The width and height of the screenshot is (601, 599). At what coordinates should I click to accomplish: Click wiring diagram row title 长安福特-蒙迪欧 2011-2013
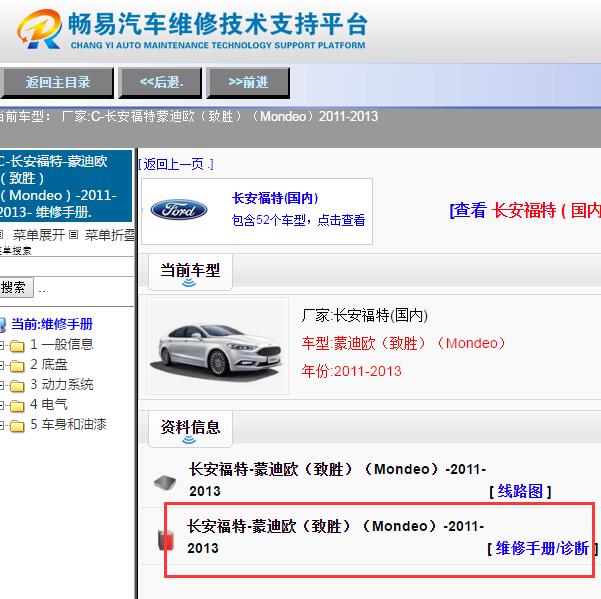(337, 480)
